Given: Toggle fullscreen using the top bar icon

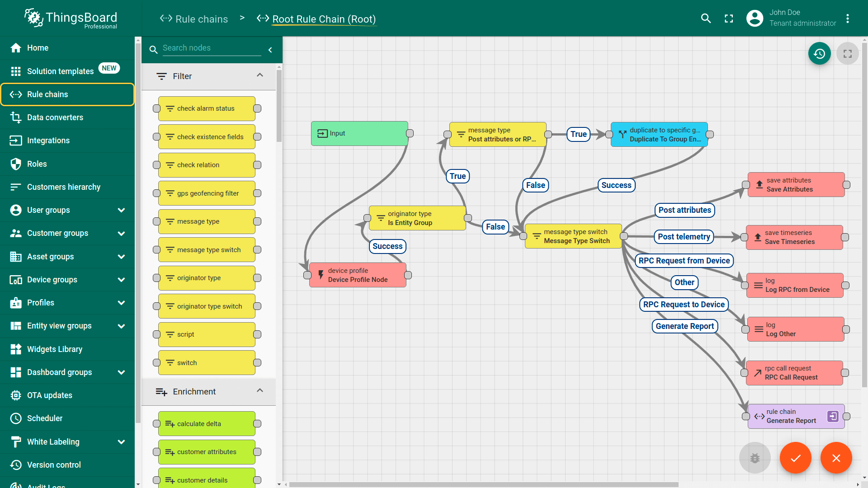Looking at the screenshot, I should point(728,19).
